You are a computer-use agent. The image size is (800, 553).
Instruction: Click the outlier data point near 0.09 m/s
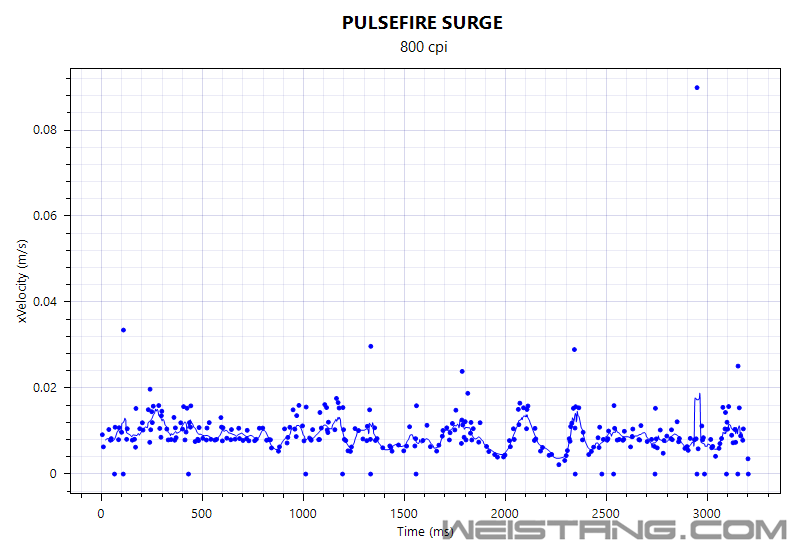point(697,88)
